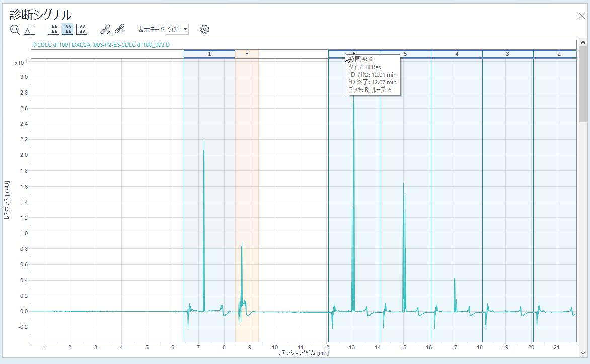Click the 診断シグナル panel title
This screenshot has height=364, width=590.
(x=41, y=15)
